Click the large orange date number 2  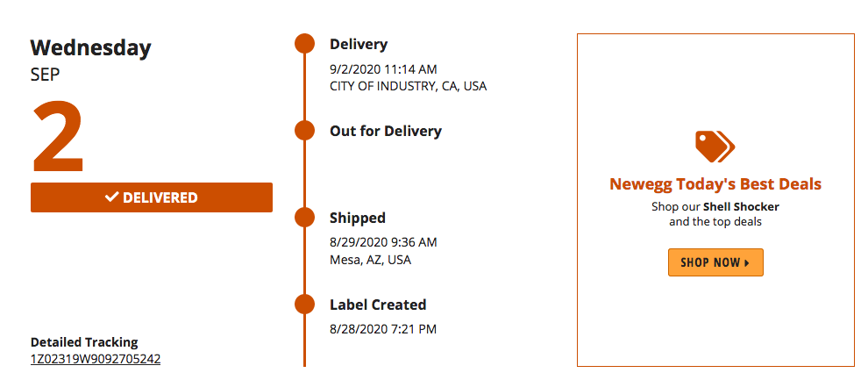[58, 136]
